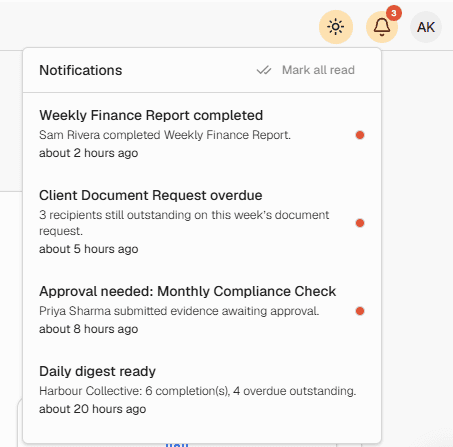453x447 pixels.
Task: Click the red 3 notification badge
Action: point(394,13)
